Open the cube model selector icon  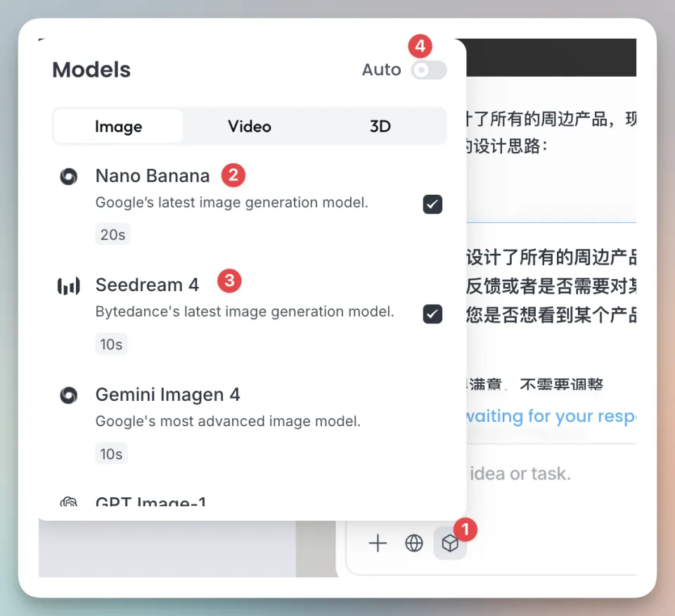(450, 543)
